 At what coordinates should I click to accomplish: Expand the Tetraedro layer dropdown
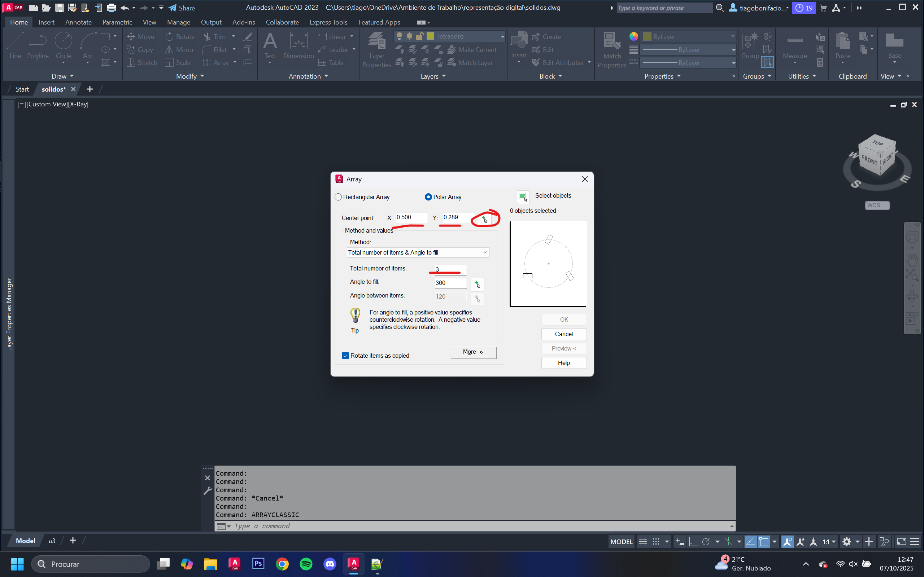[502, 37]
